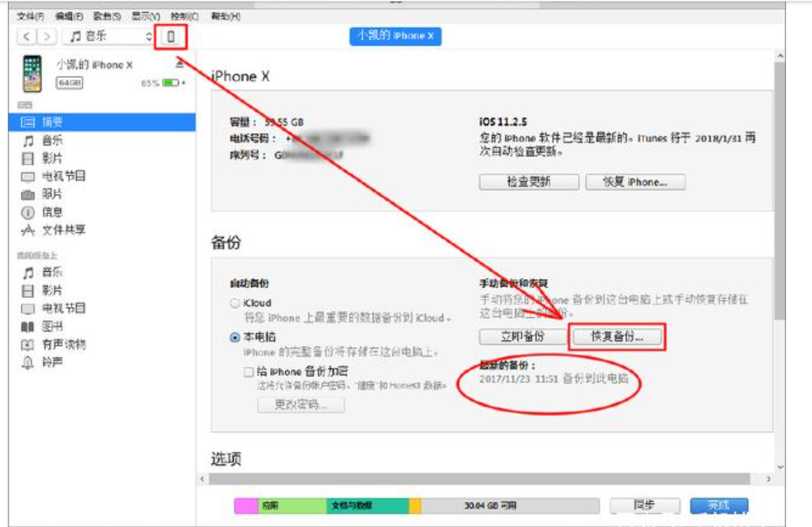Click the iOS 11.2.5 version text
This screenshot has width=812, height=527.
[503, 123]
